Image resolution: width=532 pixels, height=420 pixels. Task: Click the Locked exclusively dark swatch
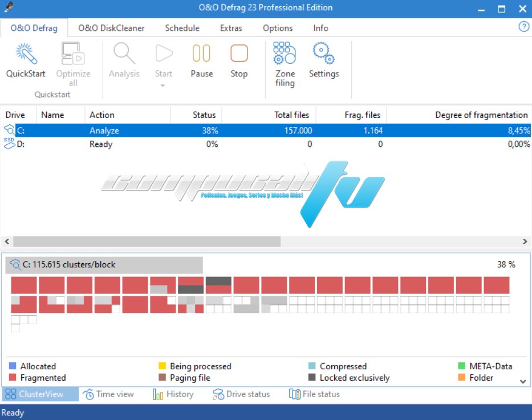tap(312, 377)
